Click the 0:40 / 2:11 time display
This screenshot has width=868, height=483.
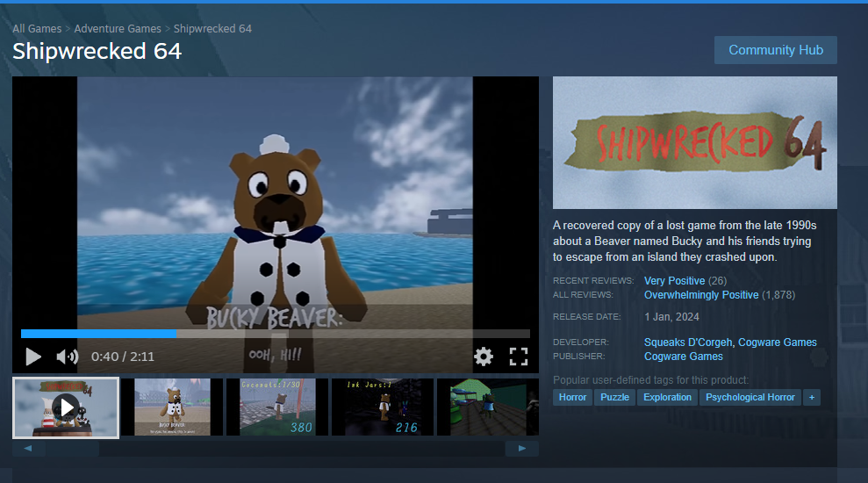click(122, 357)
